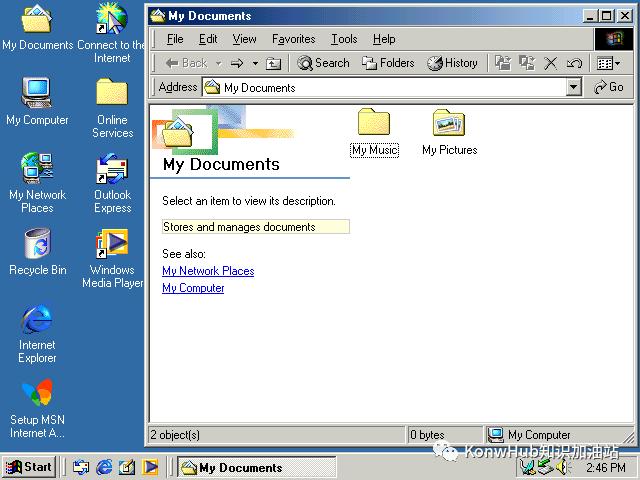Launch Internet Explorer from Quick Launch
The height and width of the screenshot is (480, 640).
[104, 467]
